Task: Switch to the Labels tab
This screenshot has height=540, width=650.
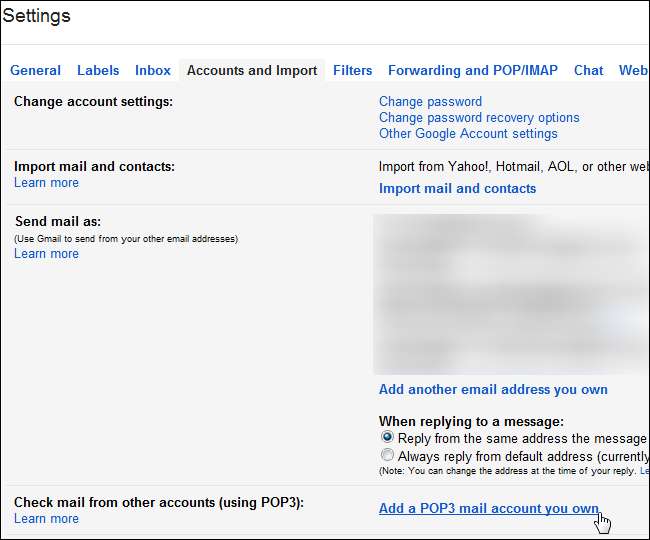Action: pos(98,71)
